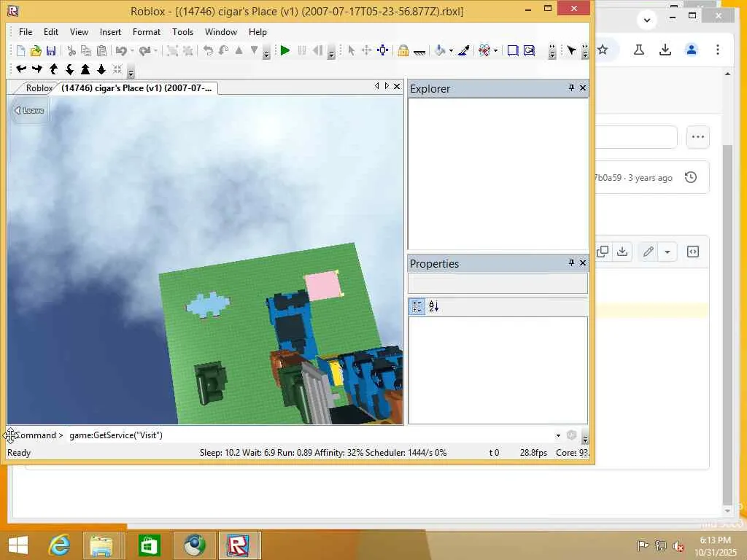
Task: Expand the run toolbar overflow next to Reset
Action: 332,52
